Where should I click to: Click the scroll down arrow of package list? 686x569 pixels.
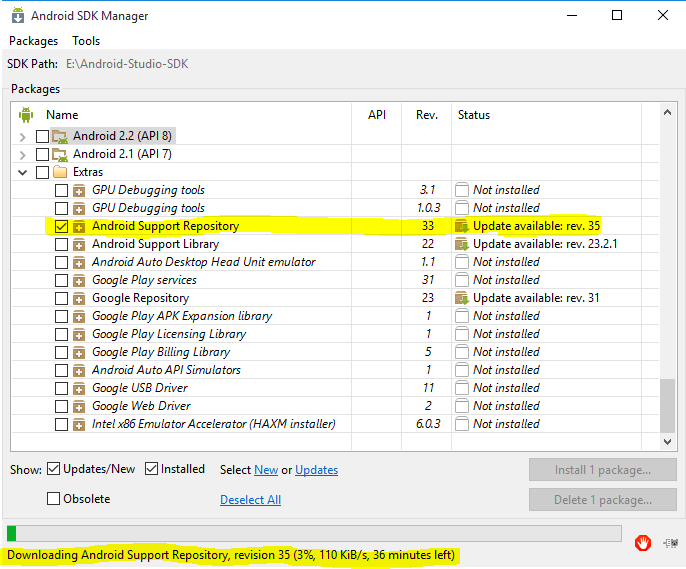point(667,442)
